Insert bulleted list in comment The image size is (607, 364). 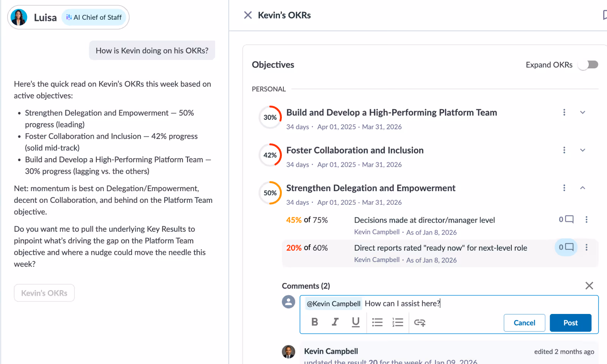[377, 322]
